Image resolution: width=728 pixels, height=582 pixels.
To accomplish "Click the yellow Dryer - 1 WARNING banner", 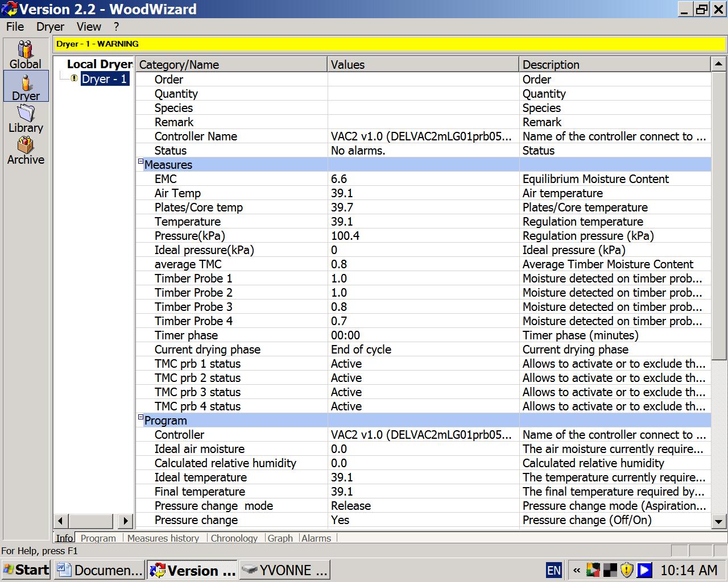I will (x=390, y=44).
